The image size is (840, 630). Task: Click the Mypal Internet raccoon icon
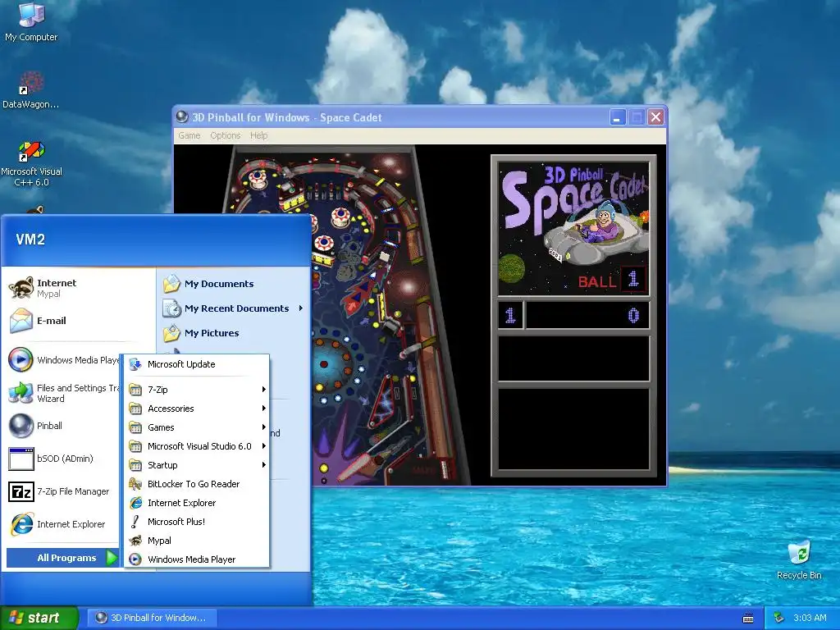[21, 288]
